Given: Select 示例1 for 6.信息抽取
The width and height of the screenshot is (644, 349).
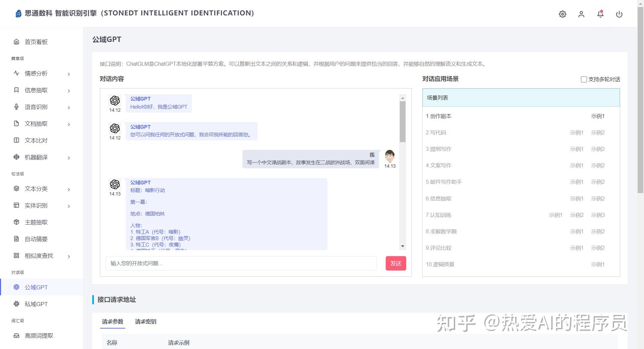Looking at the screenshot, I should point(577,199).
